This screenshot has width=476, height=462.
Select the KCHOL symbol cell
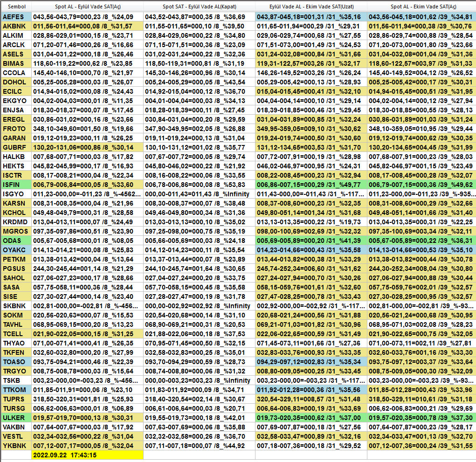[16, 213]
